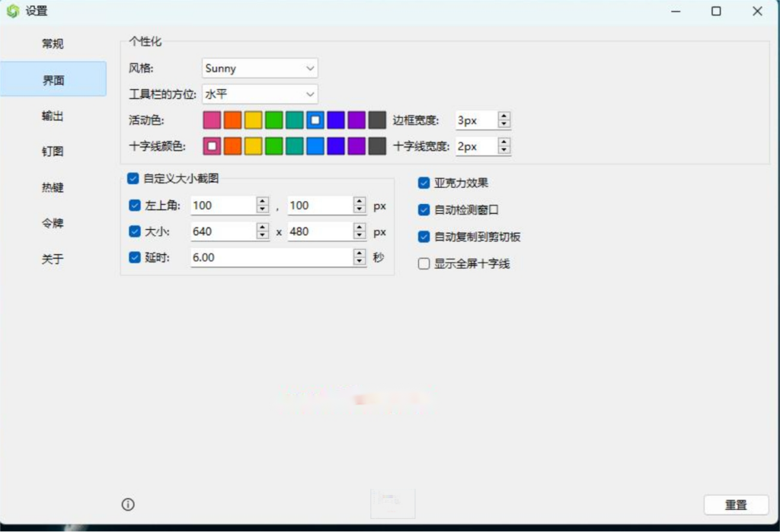Open the 热键 hotkeys tab

[53, 187]
